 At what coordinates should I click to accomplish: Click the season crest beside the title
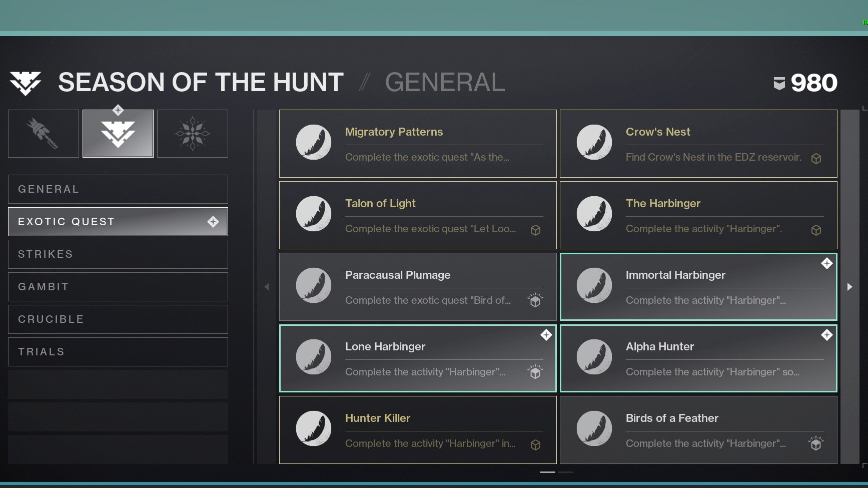(26, 83)
